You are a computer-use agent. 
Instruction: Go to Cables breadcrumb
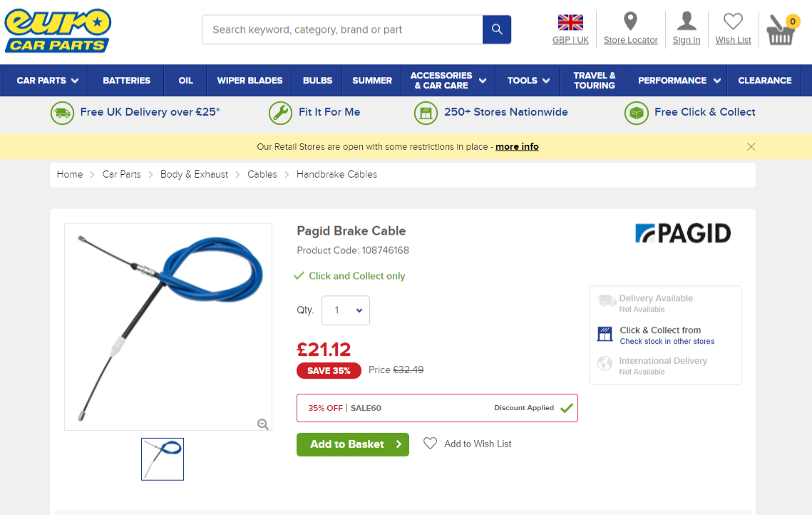(262, 175)
